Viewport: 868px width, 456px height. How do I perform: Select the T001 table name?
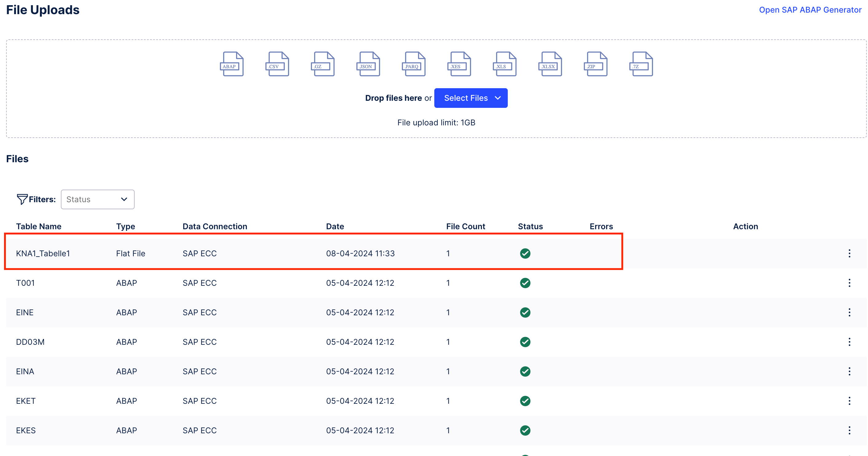point(25,283)
